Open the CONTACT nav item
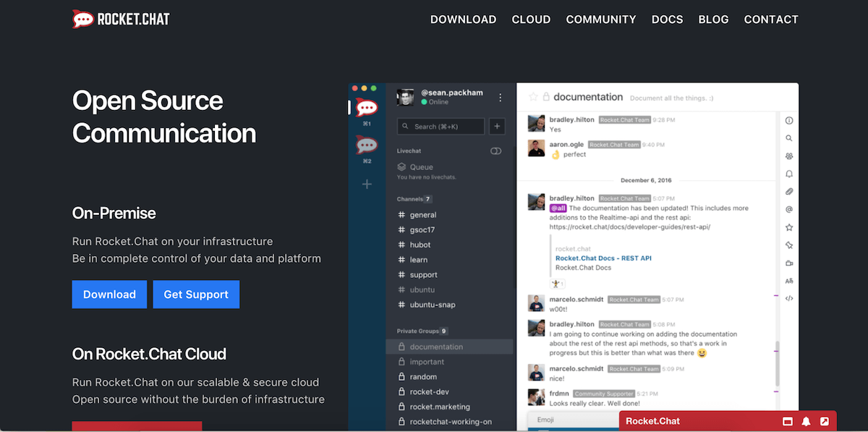 771,20
